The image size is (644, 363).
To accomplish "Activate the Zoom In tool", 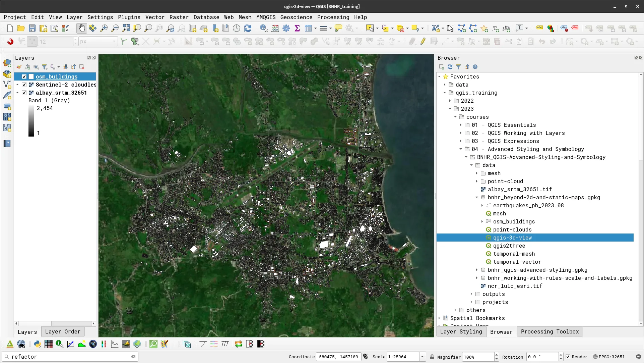I will click(x=104, y=28).
